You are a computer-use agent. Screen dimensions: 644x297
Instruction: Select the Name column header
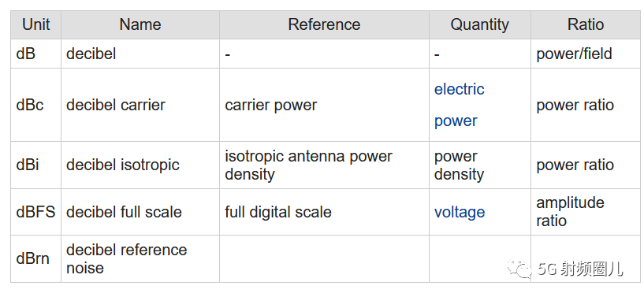(140, 25)
